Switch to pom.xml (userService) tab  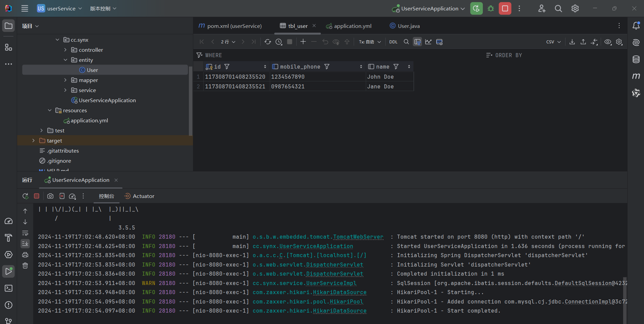(230, 26)
